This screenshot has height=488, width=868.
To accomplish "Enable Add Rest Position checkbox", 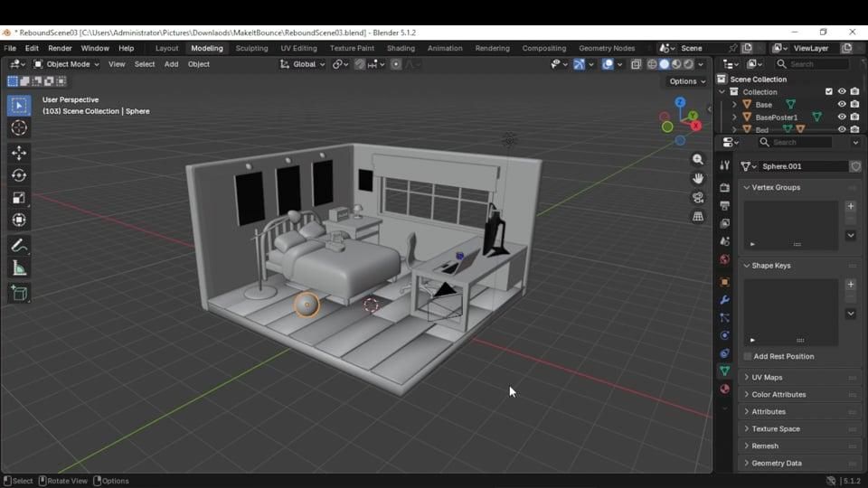I will [x=748, y=356].
